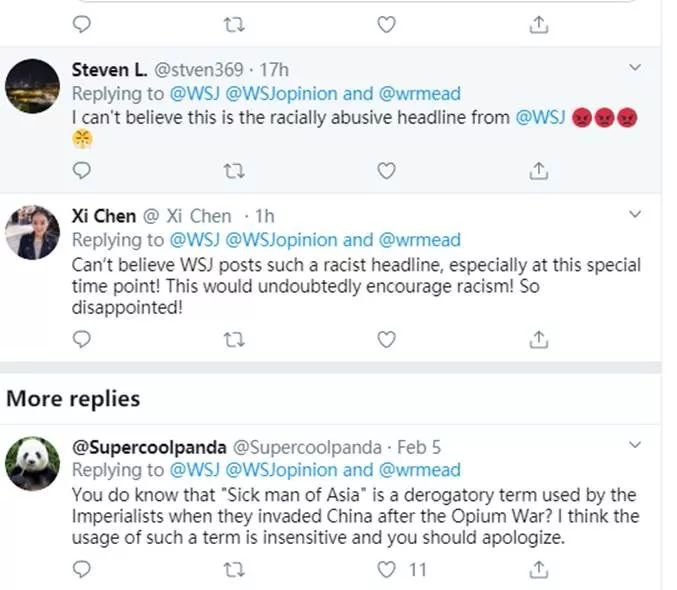Share Steven L.'s tweet

[539, 171]
